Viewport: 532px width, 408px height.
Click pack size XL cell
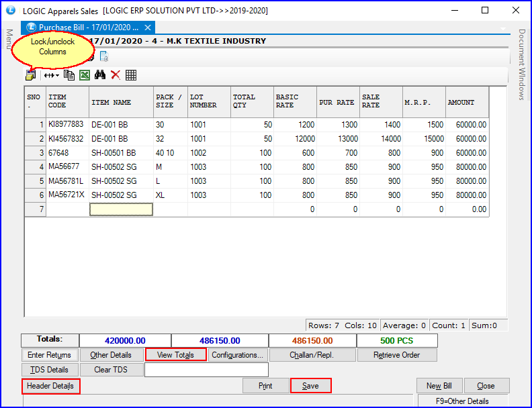click(x=171, y=195)
